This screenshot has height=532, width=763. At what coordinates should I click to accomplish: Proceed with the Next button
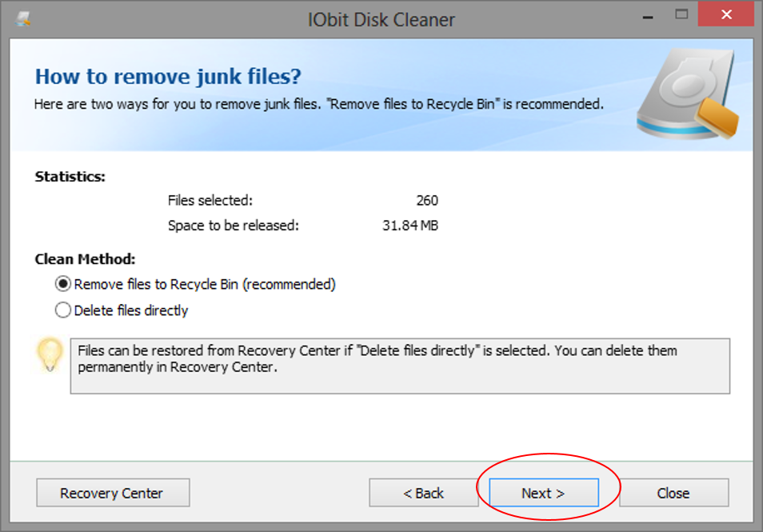544,493
